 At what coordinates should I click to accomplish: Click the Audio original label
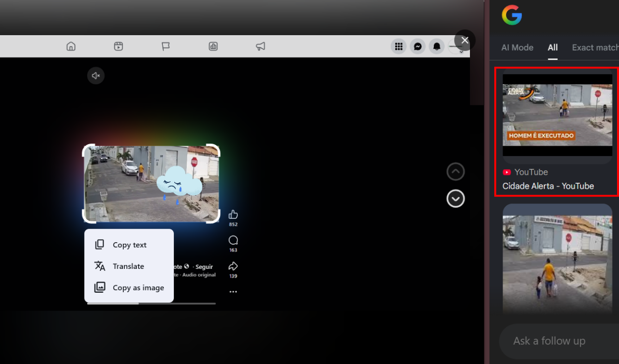point(199,275)
